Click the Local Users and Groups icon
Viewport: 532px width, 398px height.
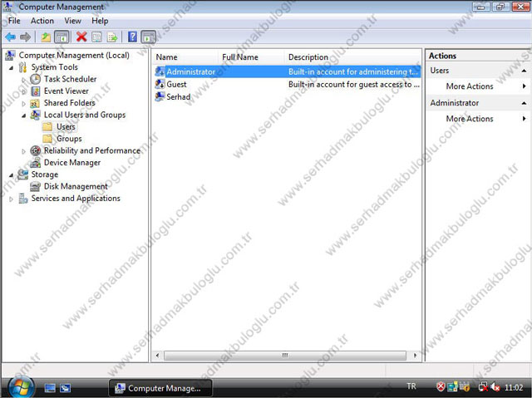click(35, 115)
